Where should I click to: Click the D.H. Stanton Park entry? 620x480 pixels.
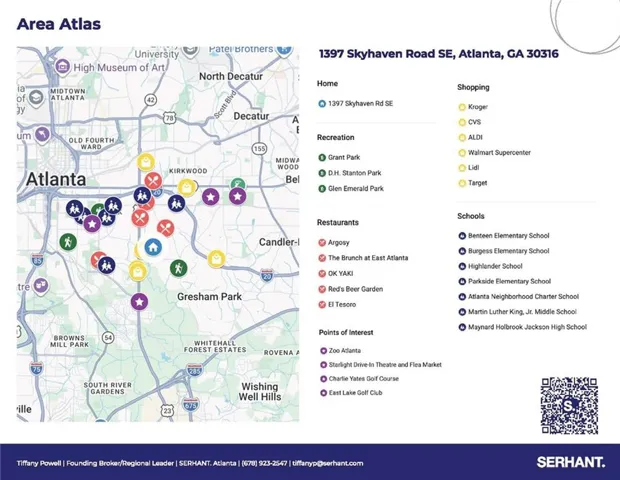(x=354, y=173)
